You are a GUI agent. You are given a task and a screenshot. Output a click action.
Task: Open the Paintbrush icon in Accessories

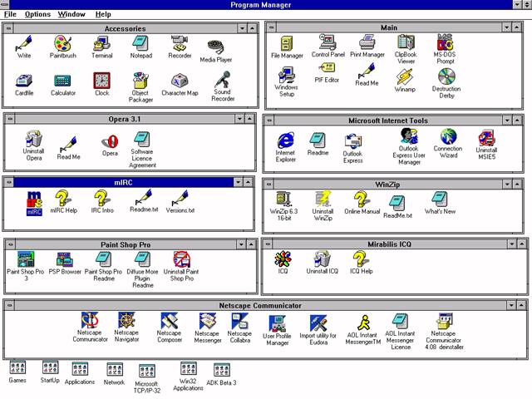63,44
